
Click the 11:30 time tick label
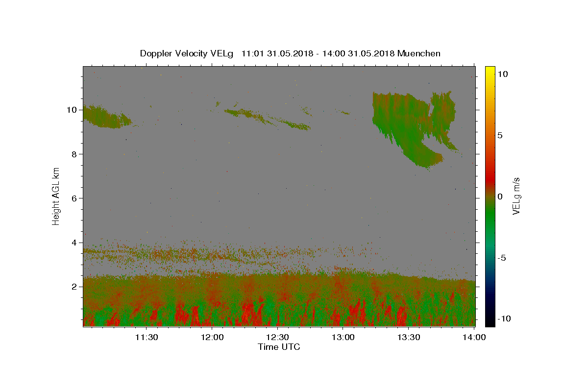[147, 337]
